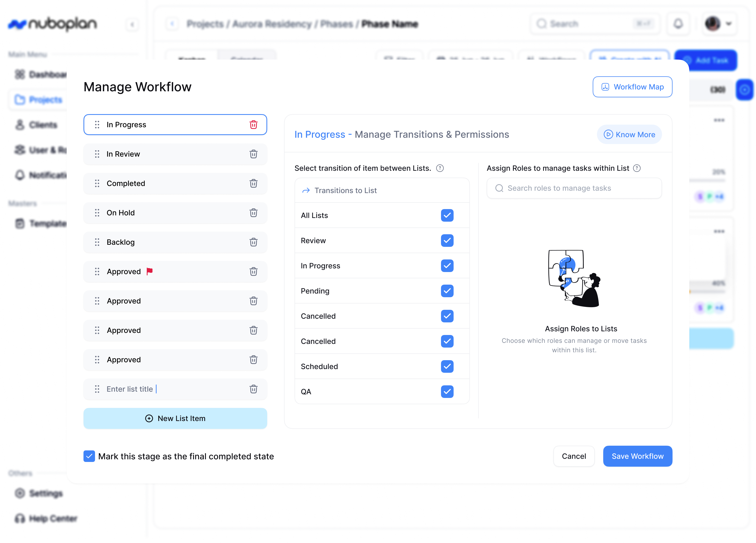Delete the In Progress list item

(x=253, y=125)
